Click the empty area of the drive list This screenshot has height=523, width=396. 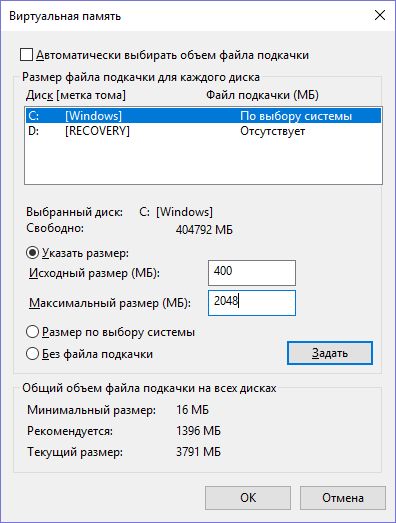point(203,161)
